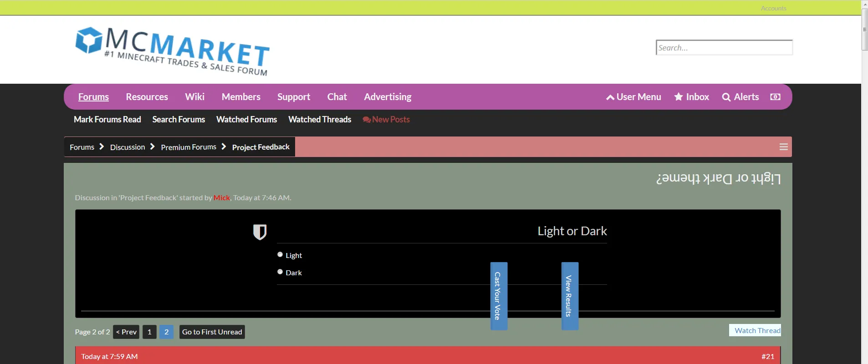
Task: Show New Posts
Action: click(x=386, y=119)
